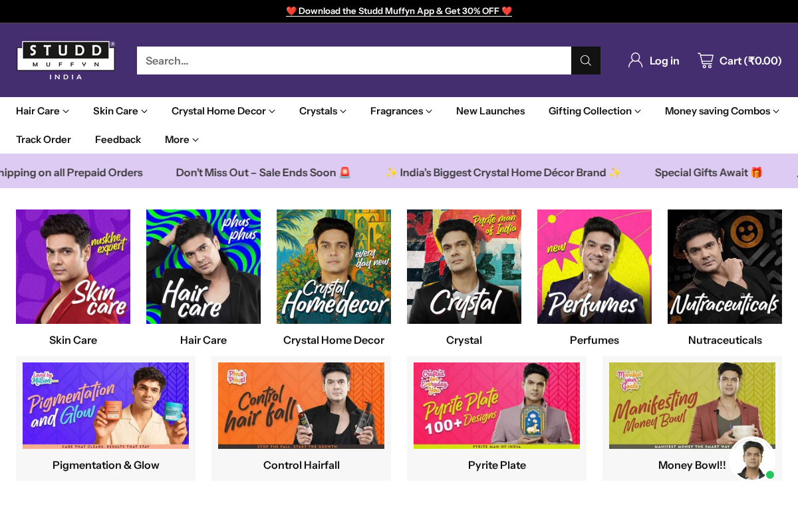Click the Log in link
This screenshot has height=532, width=798.
click(x=664, y=61)
